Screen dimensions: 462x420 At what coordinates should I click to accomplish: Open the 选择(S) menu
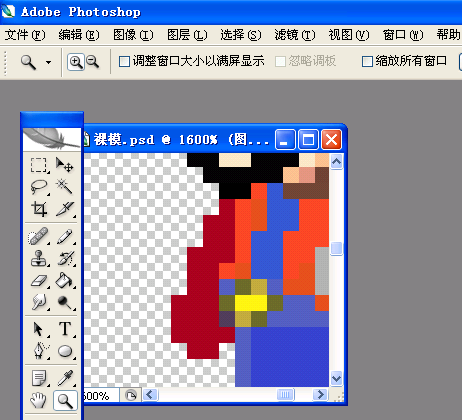click(241, 35)
